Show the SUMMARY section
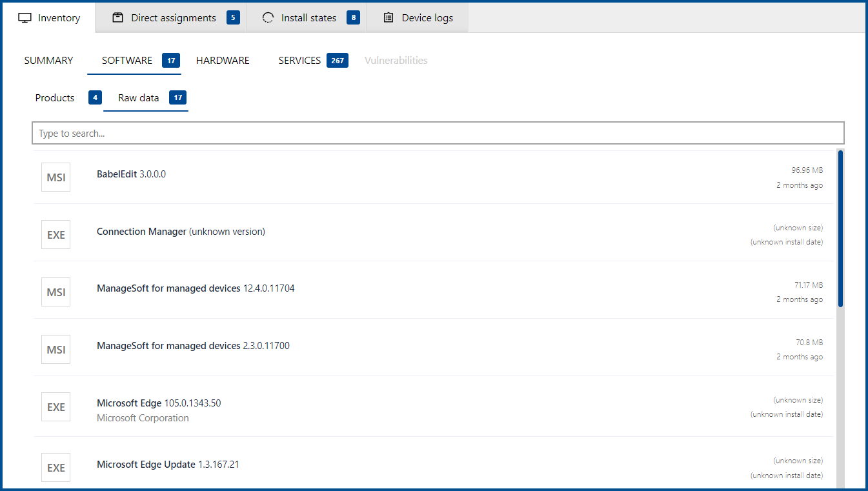 tap(48, 61)
